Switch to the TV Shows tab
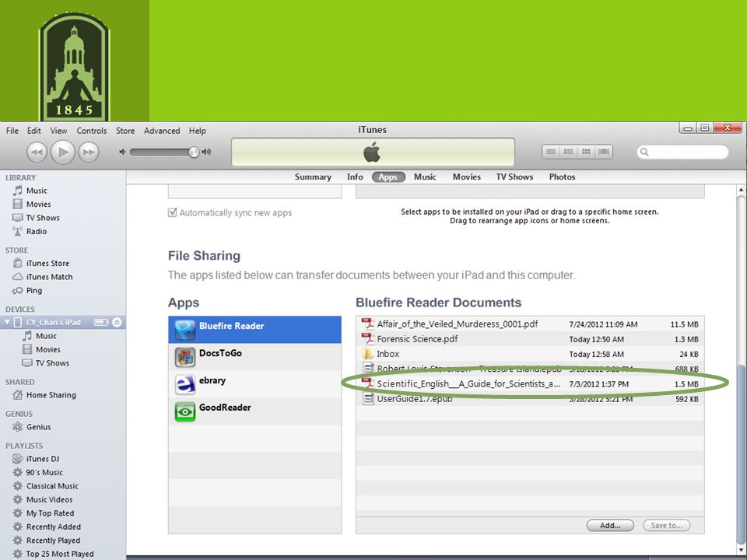The image size is (747, 560). point(514,177)
